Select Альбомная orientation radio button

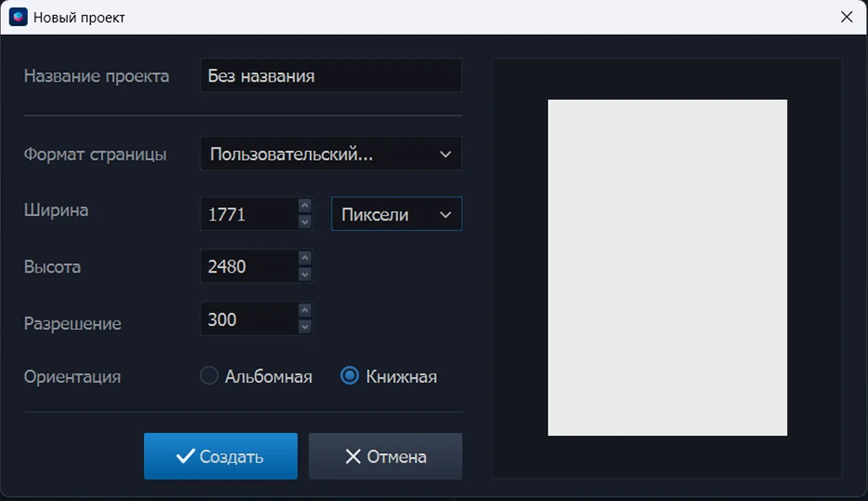coord(208,375)
